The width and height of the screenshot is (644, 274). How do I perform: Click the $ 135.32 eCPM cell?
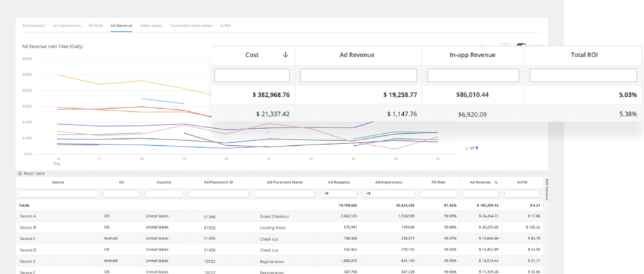coord(533,227)
